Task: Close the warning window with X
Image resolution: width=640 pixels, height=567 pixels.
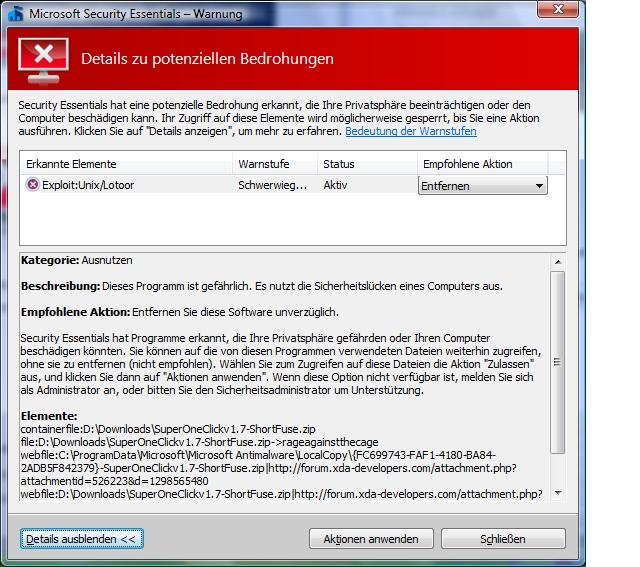Action: pyautogui.click(x=558, y=9)
